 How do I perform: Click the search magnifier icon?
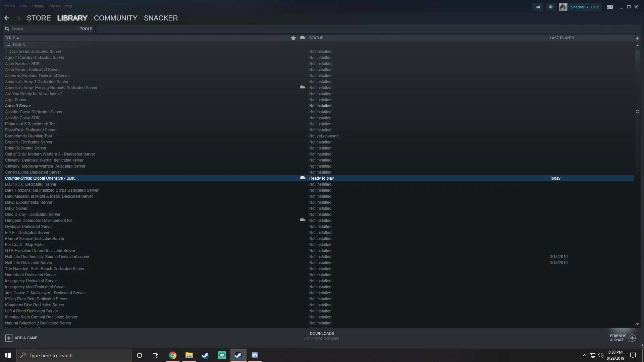pyautogui.click(x=7, y=29)
